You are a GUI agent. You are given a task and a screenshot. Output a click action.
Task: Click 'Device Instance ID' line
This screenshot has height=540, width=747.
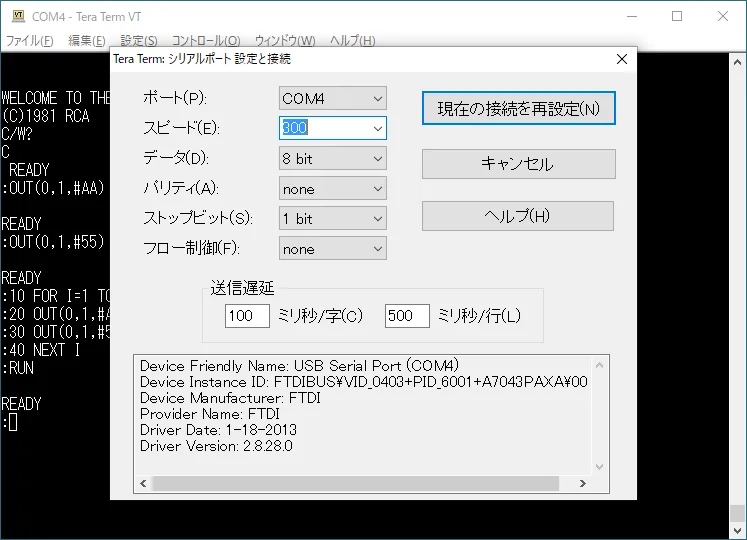tap(363, 382)
